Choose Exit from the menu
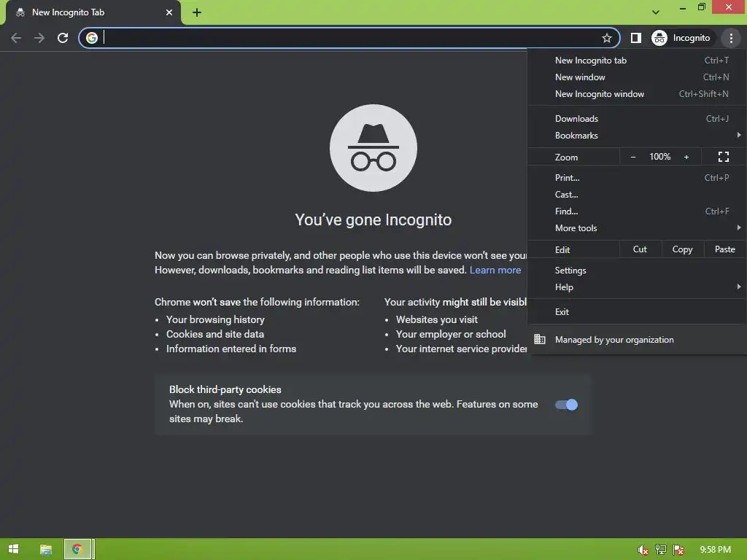747x560 pixels. pos(636,312)
